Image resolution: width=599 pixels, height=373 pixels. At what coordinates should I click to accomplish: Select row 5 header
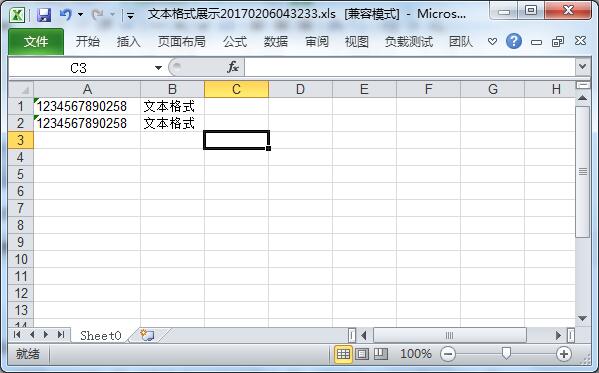coord(21,174)
